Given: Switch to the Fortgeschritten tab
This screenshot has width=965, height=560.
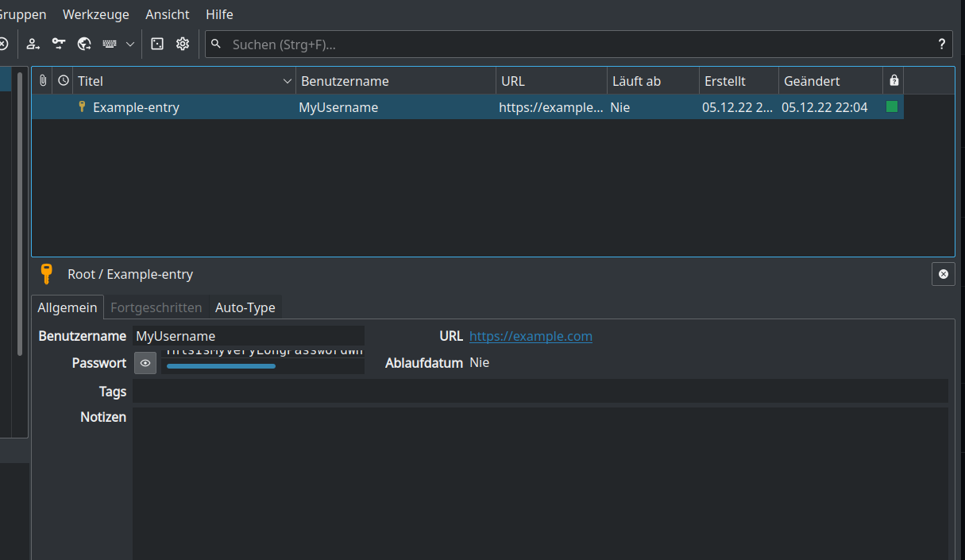Looking at the screenshot, I should (x=156, y=307).
